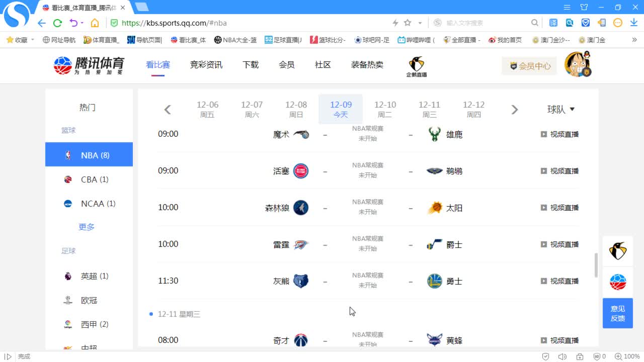Click the user avatar in the header
Screen dimensions: 644x362
(x=578, y=65)
